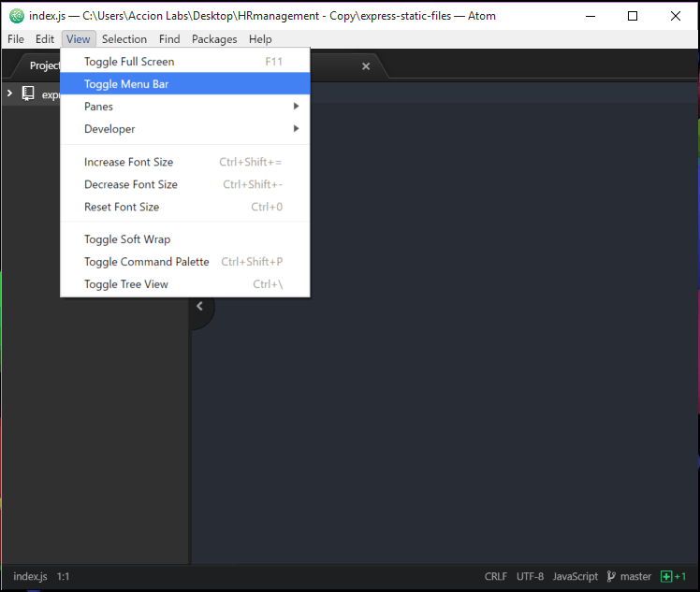Choose Increase Font Size
Viewport: 700px width, 592px height.
pyautogui.click(x=128, y=162)
